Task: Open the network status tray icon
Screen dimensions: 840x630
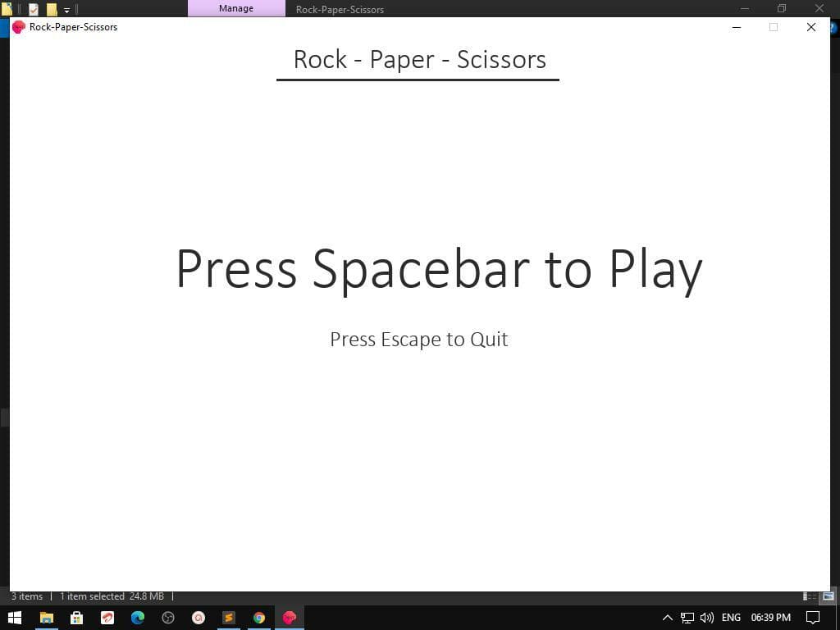Action: pyautogui.click(x=687, y=618)
